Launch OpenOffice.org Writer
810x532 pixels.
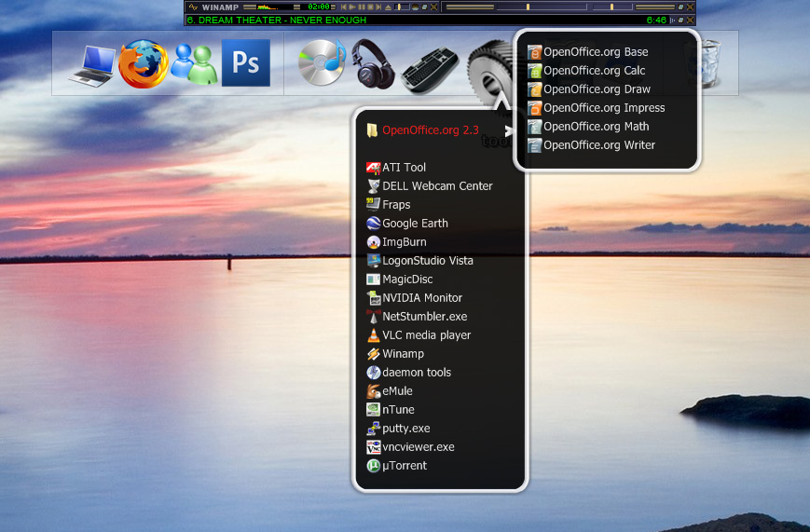click(598, 145)
